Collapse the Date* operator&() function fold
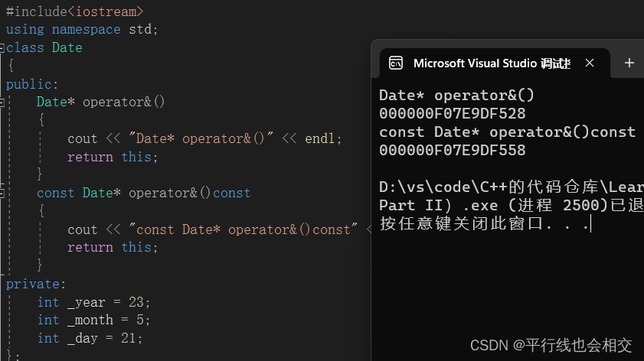644x361 pixels. point(2,102)
